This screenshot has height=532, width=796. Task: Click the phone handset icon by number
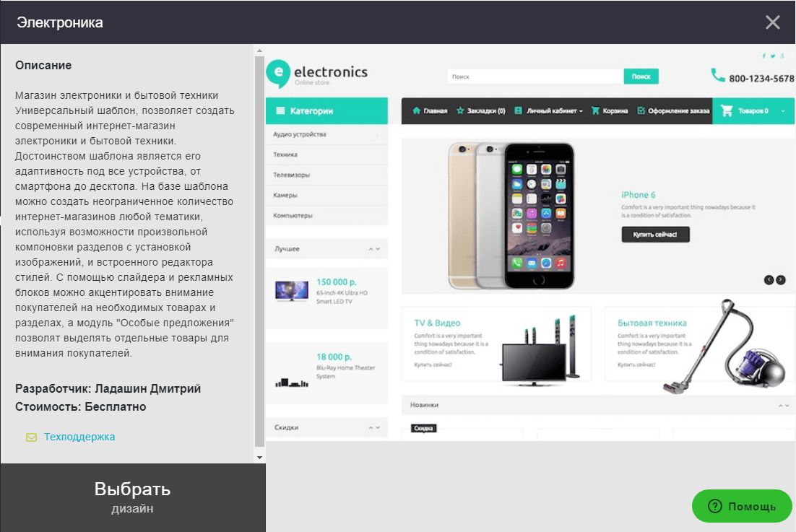pyautogui.click(x=718, y=76)
